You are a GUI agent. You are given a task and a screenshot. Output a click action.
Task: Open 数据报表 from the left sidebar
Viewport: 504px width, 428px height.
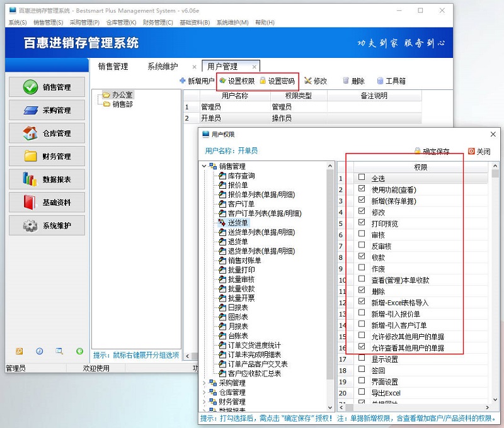(x=47, y=180)
